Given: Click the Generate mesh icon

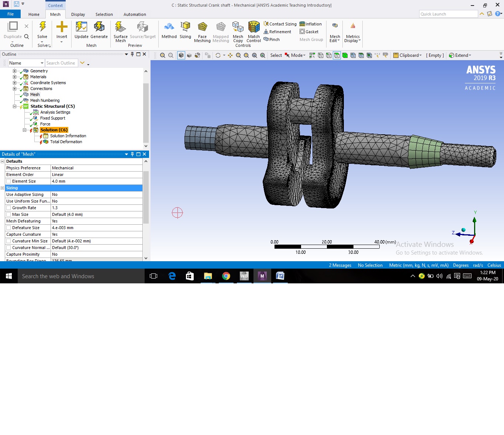Looking at the screenshot, I should 99,27.
